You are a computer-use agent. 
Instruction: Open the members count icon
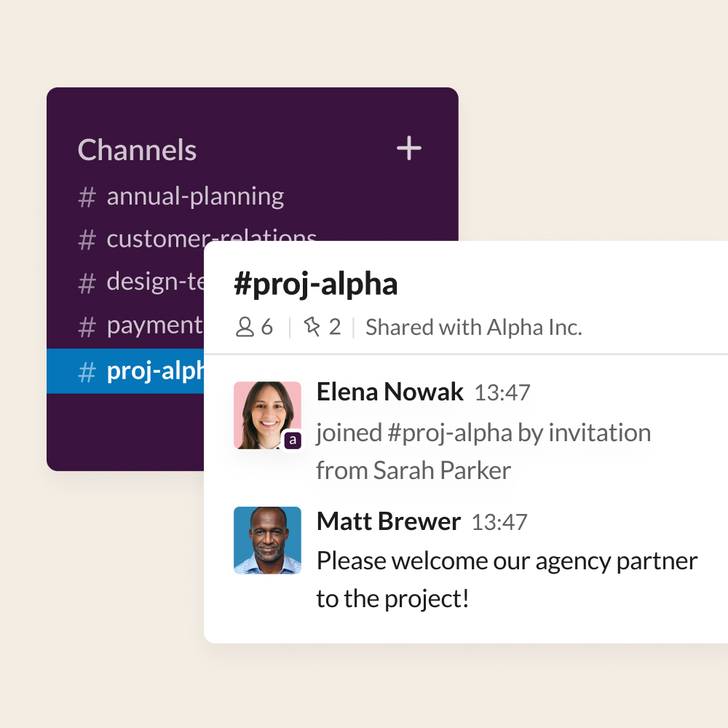click(x=245, y=327)
